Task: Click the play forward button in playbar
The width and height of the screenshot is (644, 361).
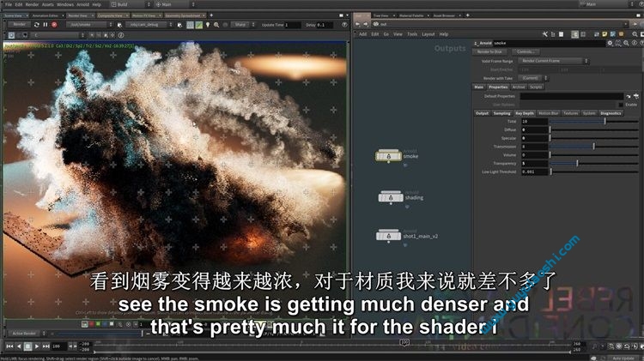Action: pyautogui.click(x=37, y=346)
